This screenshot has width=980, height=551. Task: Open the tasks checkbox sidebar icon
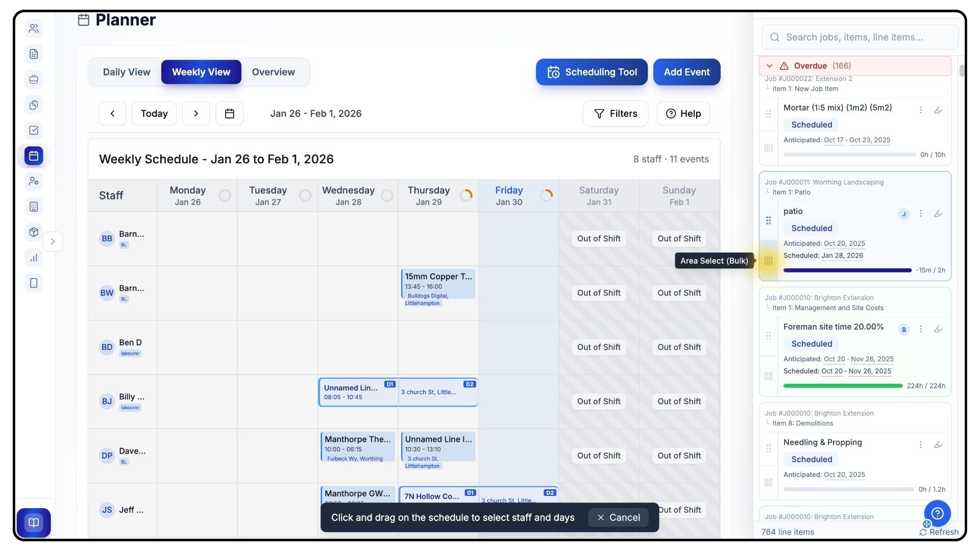pos(34,130)
